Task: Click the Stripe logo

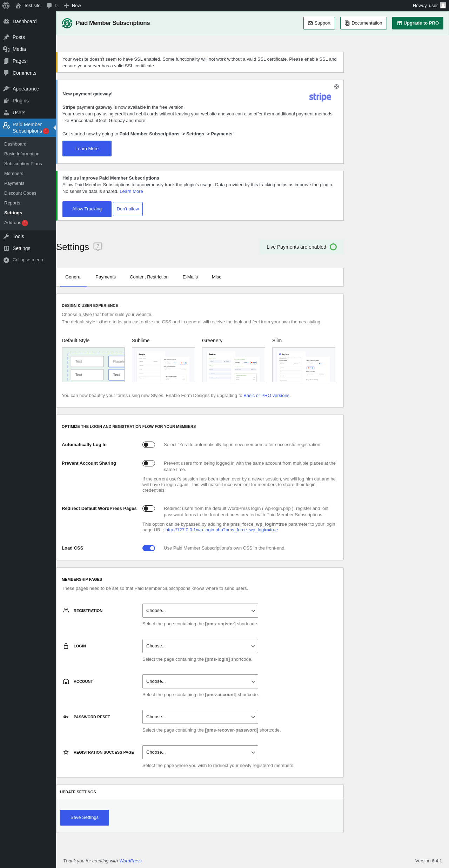Action: pos(320,97)
